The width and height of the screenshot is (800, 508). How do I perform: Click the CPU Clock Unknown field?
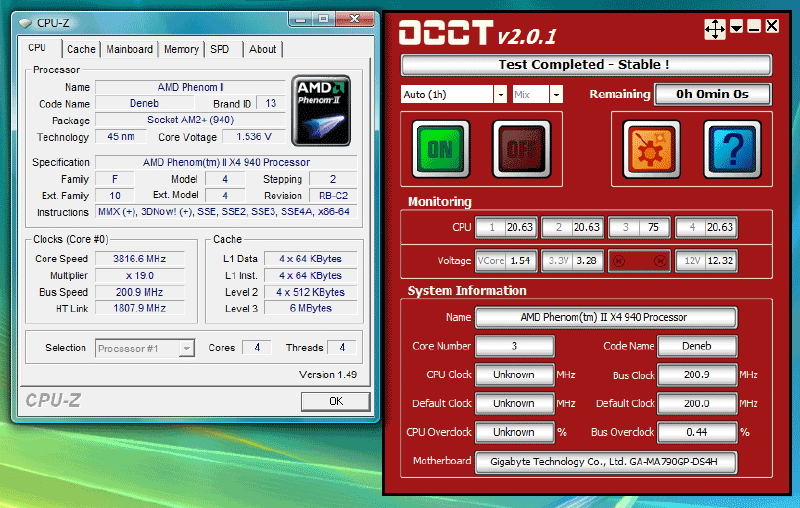[x=514, y=374]
